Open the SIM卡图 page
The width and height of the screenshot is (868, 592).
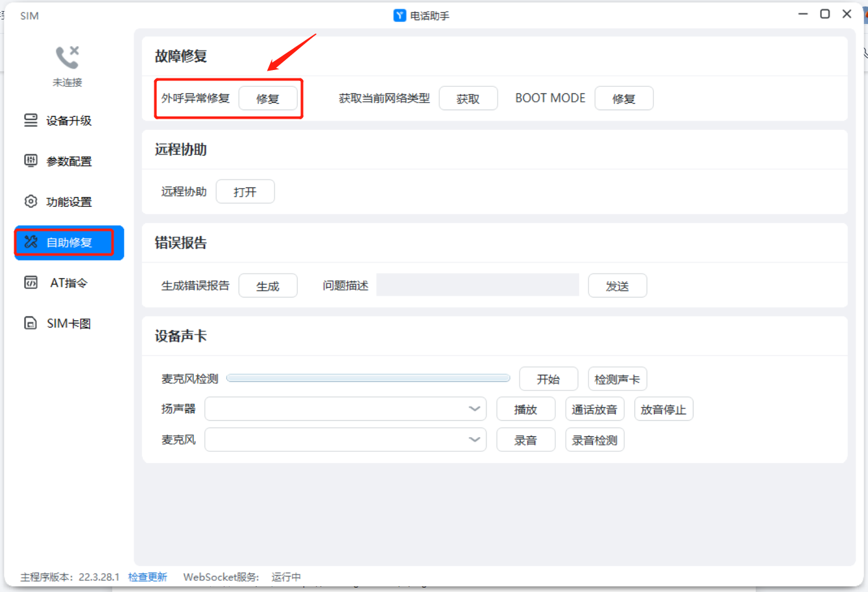69,323
